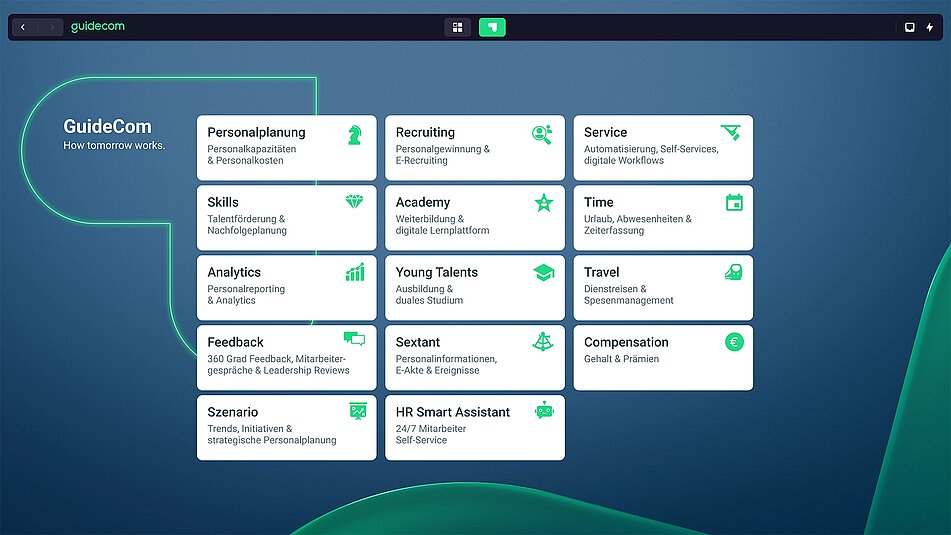Open the Skills module tile
951x535 pixels.
click(x=286, y=218)
